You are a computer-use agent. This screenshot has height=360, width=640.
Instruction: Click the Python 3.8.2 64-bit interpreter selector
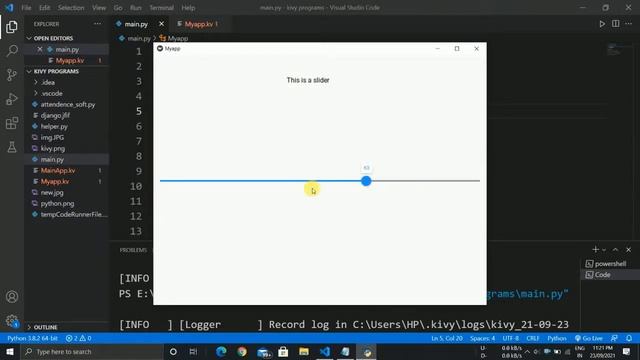coord(32,338)
